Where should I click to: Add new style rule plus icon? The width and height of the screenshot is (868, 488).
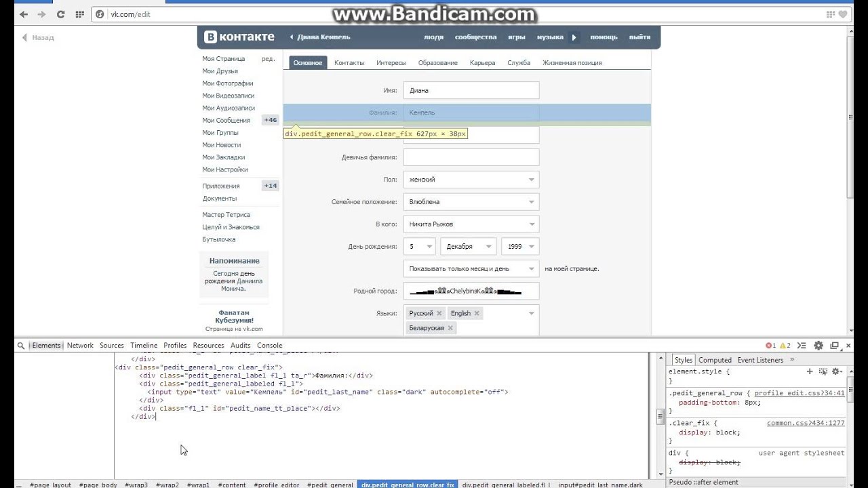tap(810, 371)
